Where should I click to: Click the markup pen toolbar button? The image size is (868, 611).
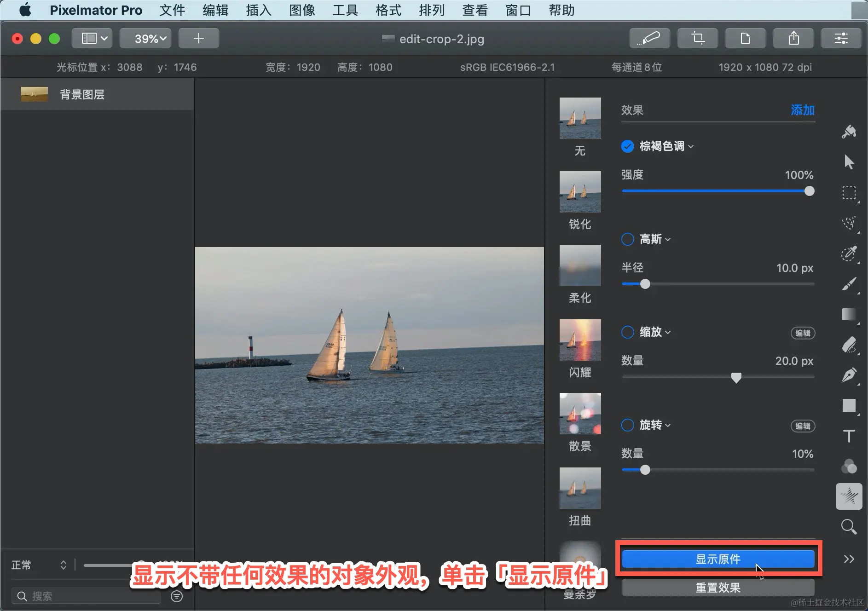[649, 38]
